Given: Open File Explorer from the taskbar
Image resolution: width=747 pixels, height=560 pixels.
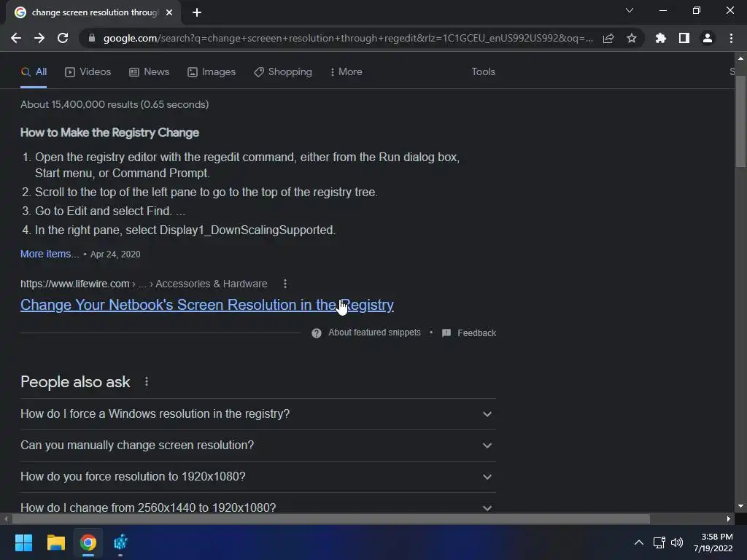Looking at the screenshot, I should tap(55, 542).
